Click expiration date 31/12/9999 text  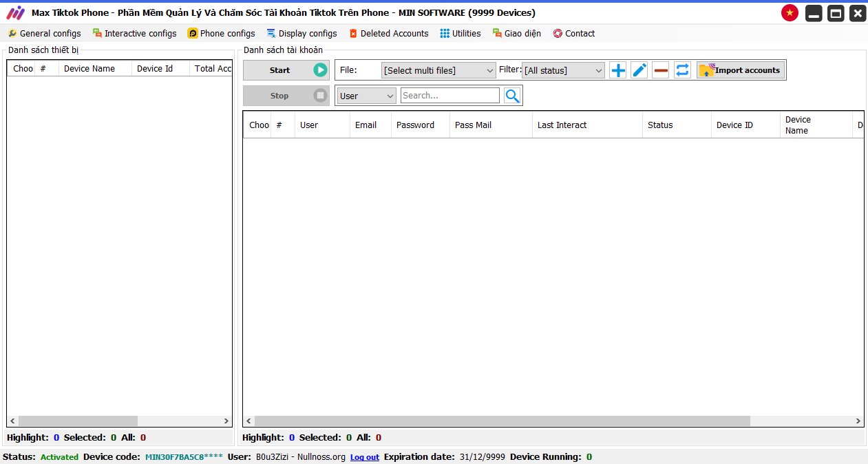click(481, 456)
